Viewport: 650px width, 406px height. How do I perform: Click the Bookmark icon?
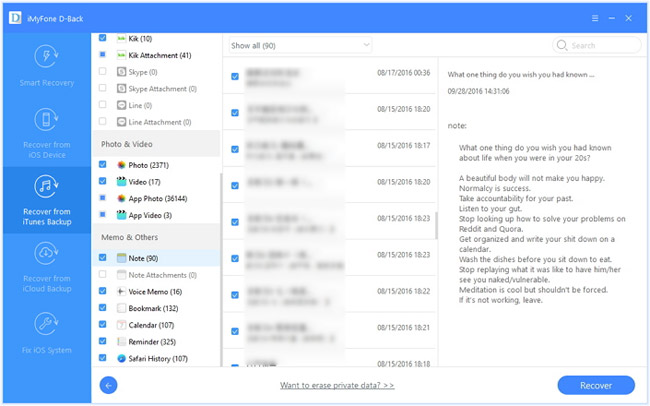click(x=121, y=308)
